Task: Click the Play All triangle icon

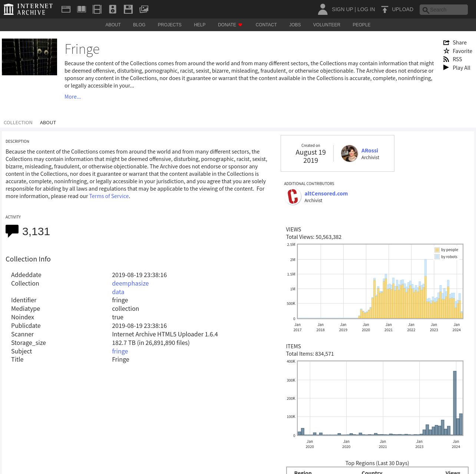Action: [x=446, y=68]
